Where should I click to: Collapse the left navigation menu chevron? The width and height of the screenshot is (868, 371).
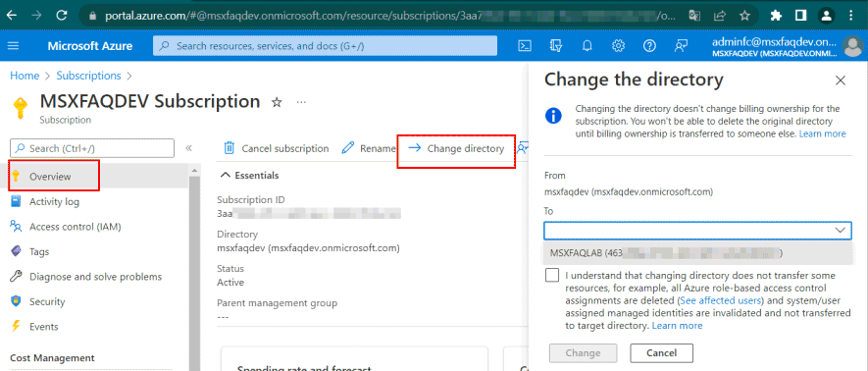point(188,148)
